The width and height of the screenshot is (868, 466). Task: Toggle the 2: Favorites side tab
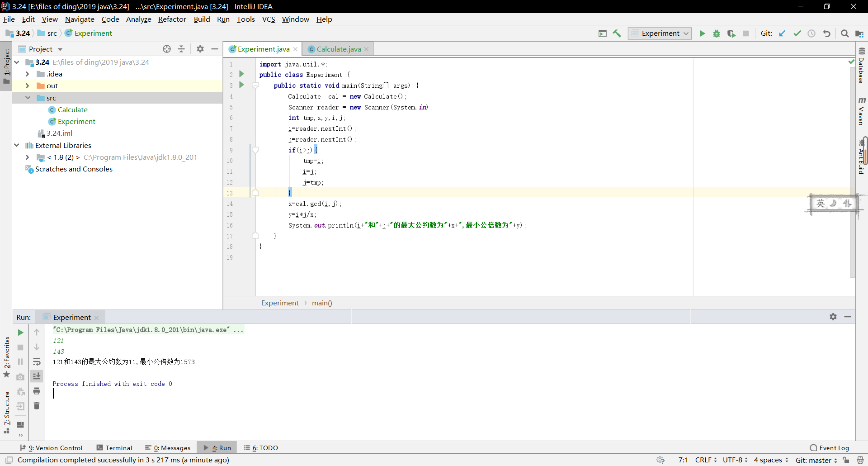[x=6, y=357]
